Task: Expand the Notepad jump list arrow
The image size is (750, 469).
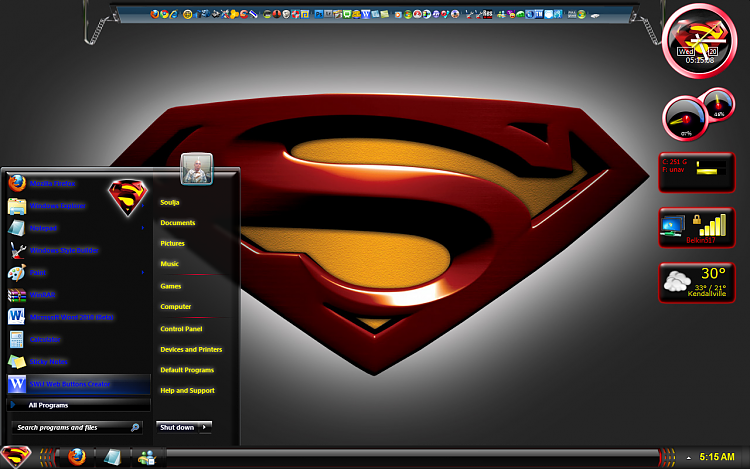Action: point(143,228)
